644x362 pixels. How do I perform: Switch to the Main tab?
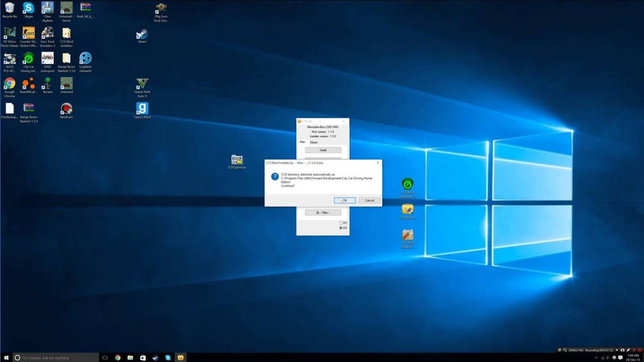(x=302, y=142)
